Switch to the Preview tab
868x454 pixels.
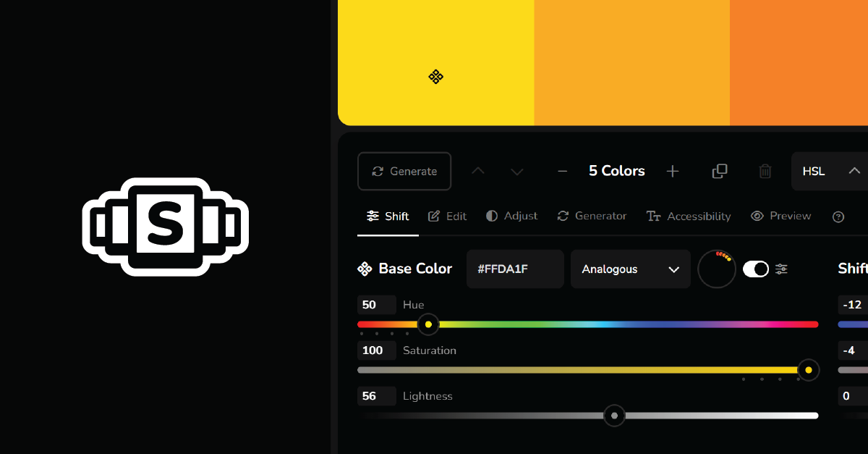pyautogui.click(x=780, y=216)
